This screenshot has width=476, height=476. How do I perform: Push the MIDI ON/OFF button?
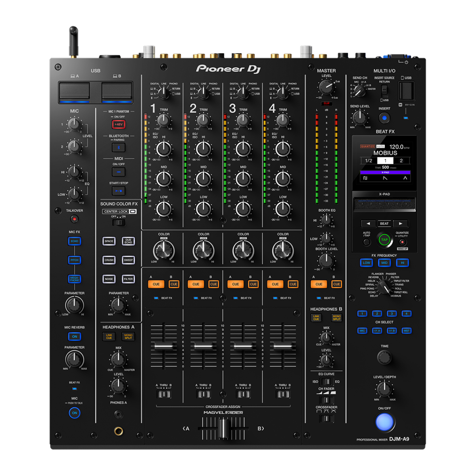119,172
